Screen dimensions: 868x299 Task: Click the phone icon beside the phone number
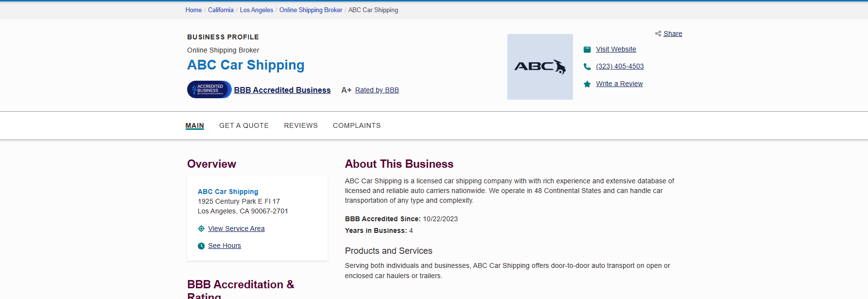point(587,67)
